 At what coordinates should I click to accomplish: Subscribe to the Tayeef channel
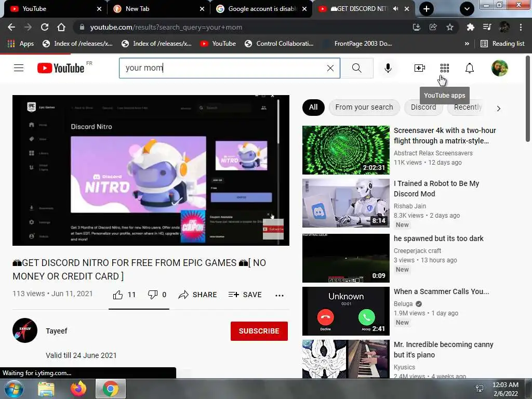coord(259,331)
